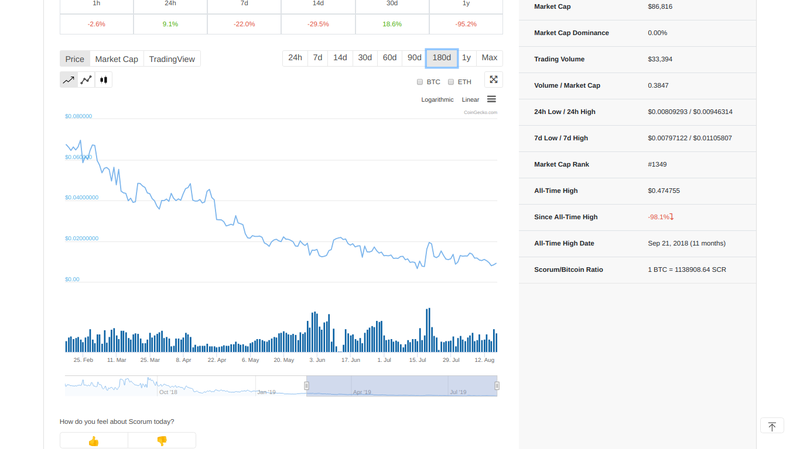Click the 18.6% 30d change cell
The image size is (800, 449).
tap(392, 24)
